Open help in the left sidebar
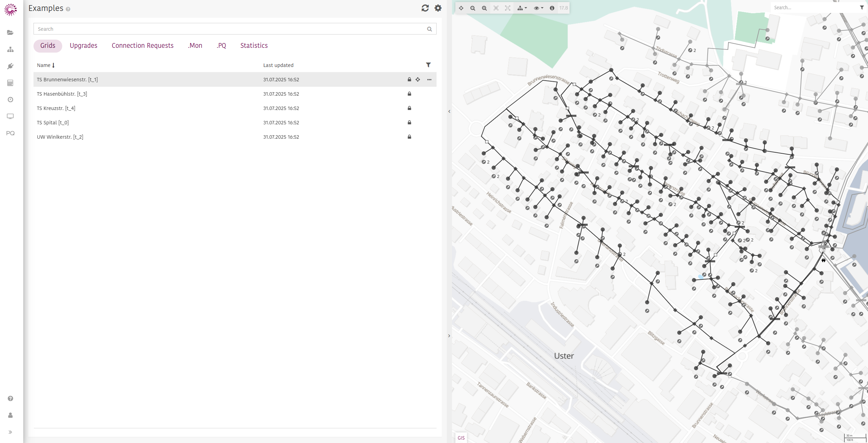 (10, 399)
